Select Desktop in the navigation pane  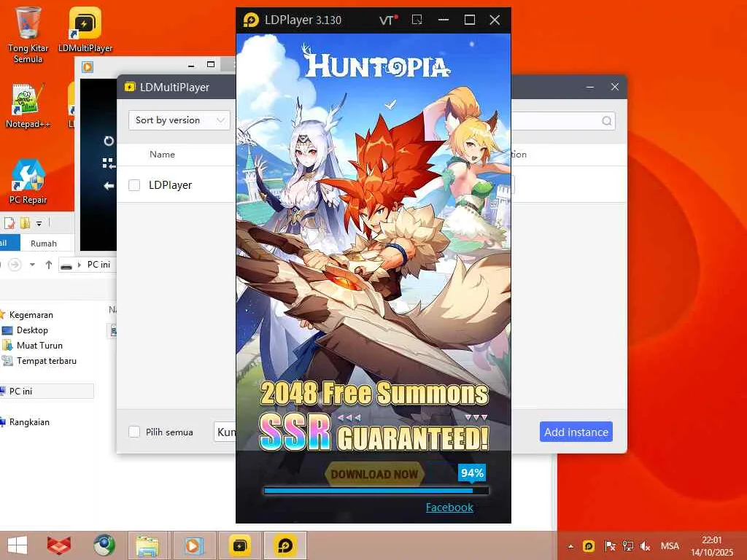click(32, 330)
